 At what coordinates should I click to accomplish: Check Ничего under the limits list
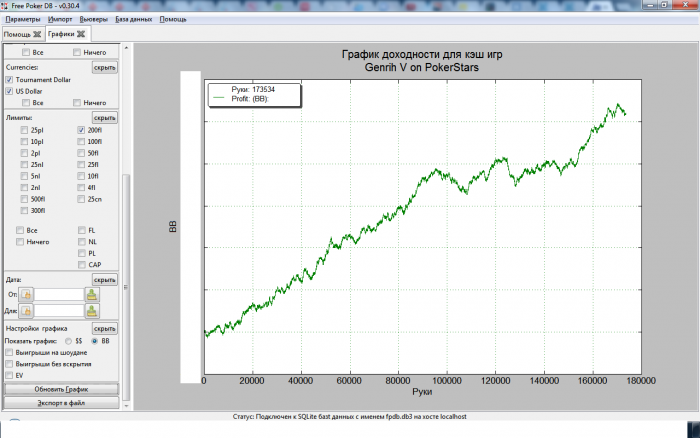coord(20,242)
